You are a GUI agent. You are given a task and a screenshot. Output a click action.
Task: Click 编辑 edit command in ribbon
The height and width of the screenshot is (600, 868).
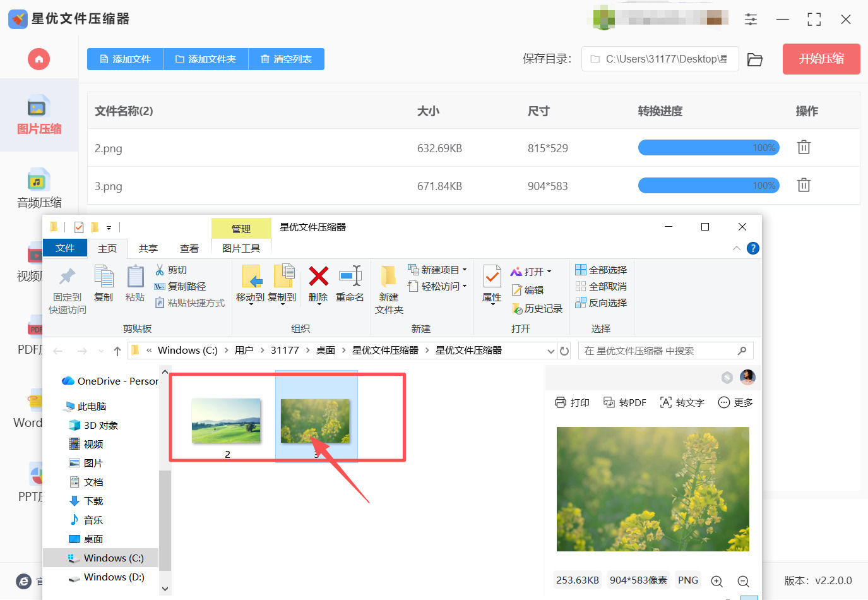(x=528, y=291)
